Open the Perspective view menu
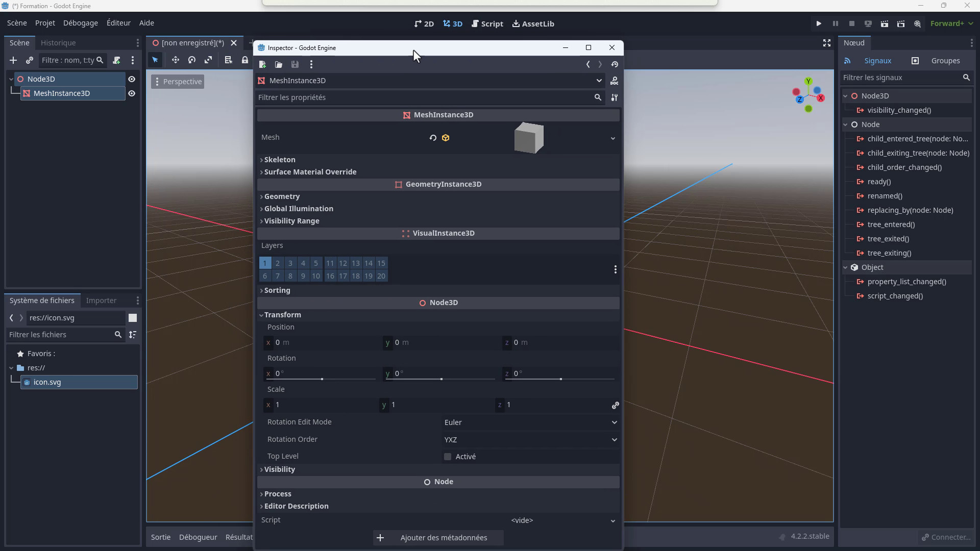This screenshot has width=980, height=551. [178, 82]
